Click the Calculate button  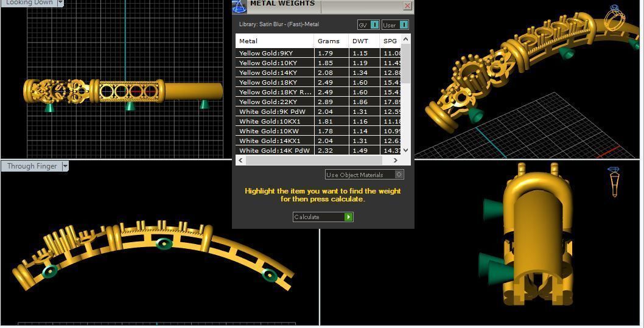point(323,217)
